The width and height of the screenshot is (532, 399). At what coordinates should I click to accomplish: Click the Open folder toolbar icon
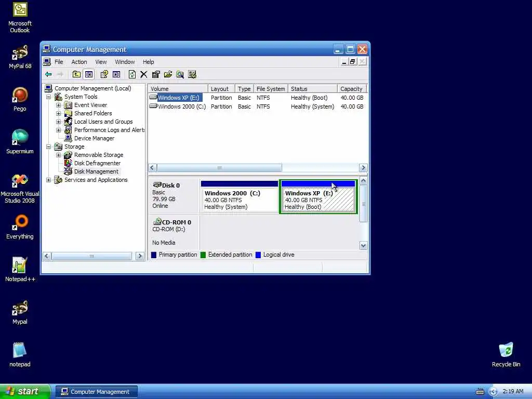pos(168,74)
